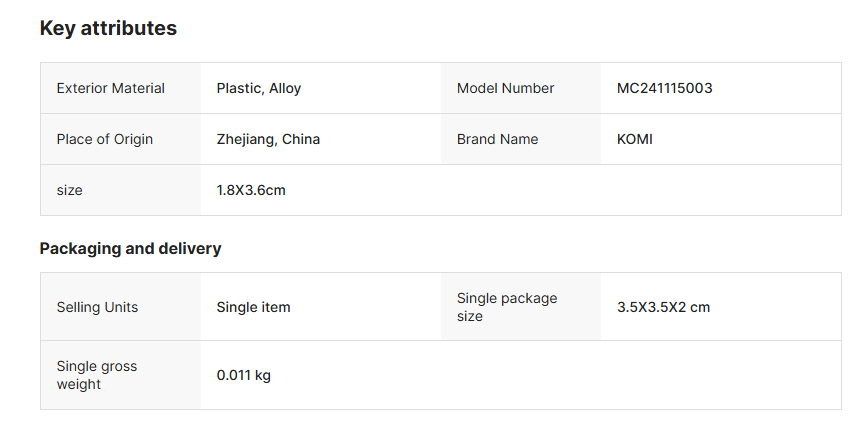This screenshot has width=852, height=423.
Task: Click the size attribute label
Action: (x=70, y=190)
